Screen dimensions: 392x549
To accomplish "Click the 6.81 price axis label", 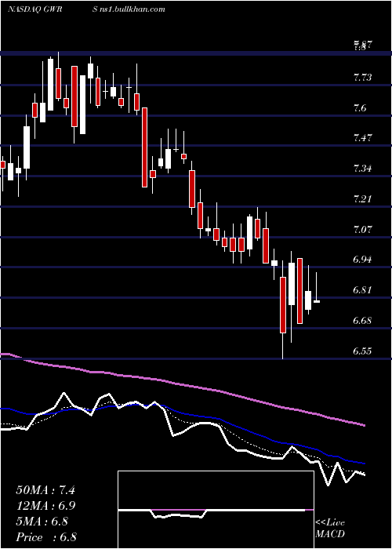I will click(x=363, y=290).
